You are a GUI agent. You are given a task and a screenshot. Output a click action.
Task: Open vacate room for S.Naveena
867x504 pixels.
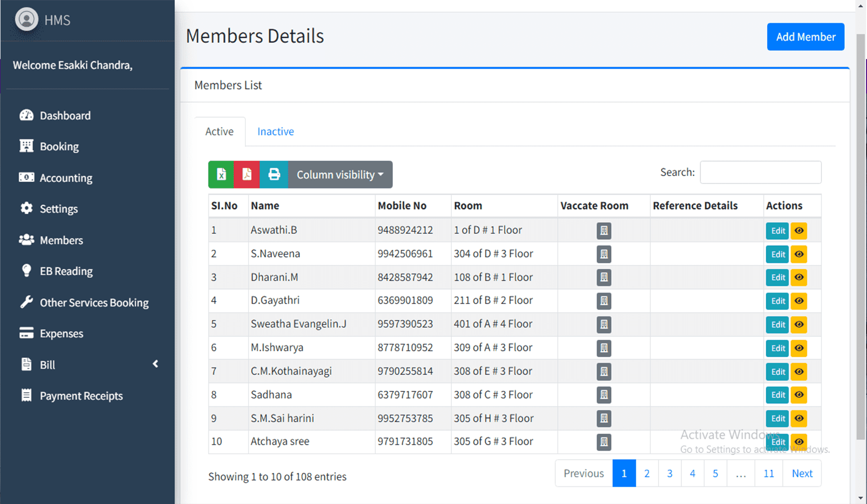[603, 254]
